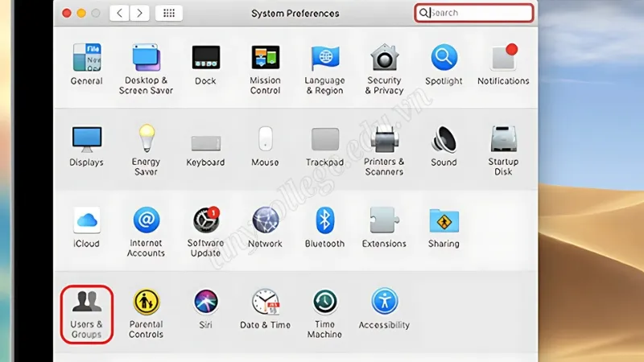Open Accessibility preferences

(x=384, y=309)
